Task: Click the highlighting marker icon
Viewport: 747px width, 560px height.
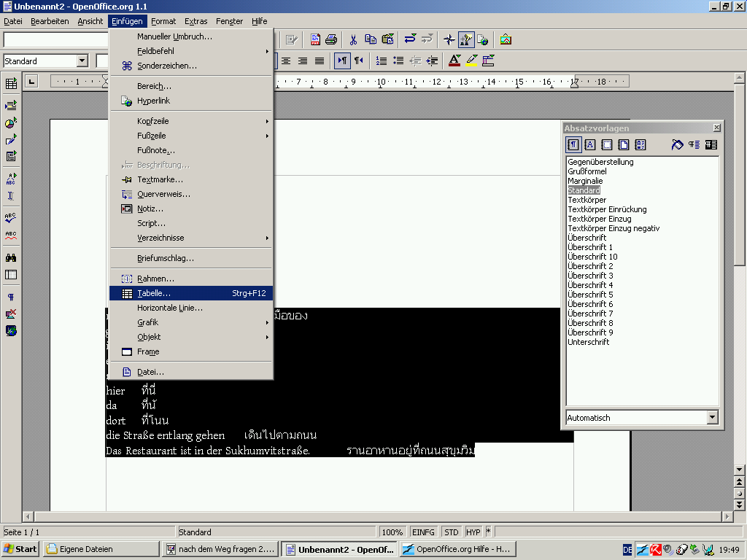Action: (x=471, y=61)
